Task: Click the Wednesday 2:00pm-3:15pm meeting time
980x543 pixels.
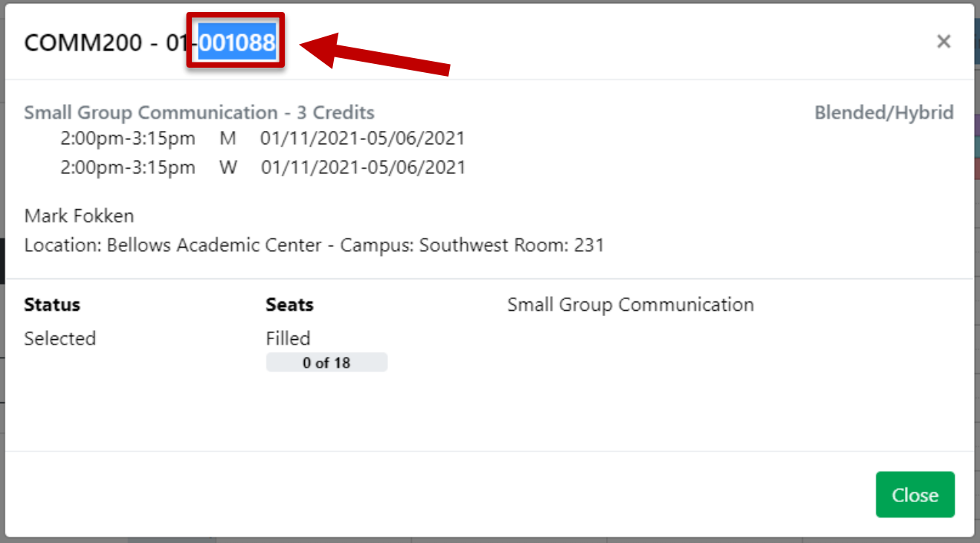Action: coord(128,167)
